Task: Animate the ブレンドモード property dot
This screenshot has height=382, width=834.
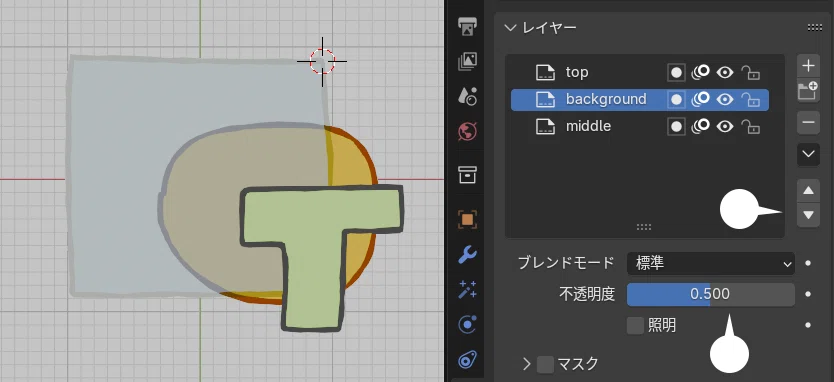Action: (808, 263)
